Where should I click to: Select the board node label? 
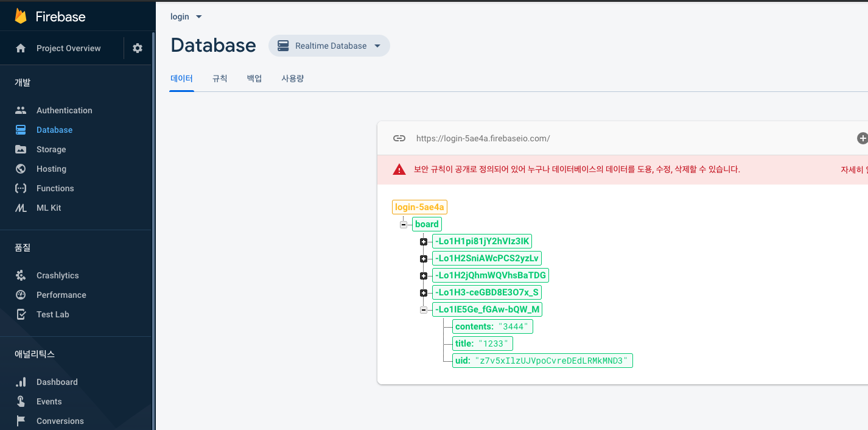click(x=427, y=224)
